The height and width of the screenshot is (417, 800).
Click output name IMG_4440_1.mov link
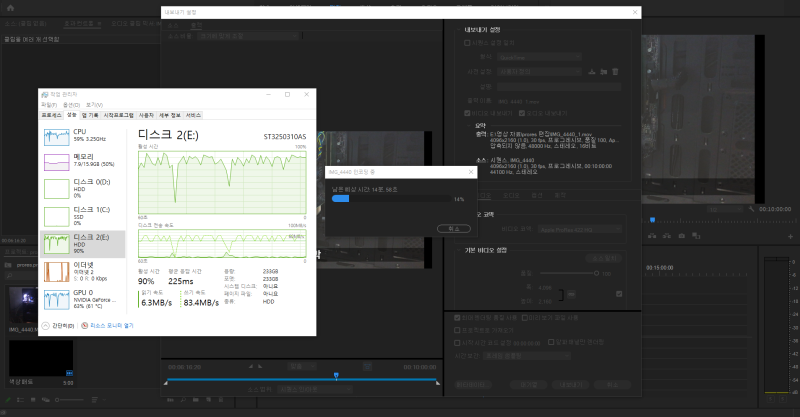[518, 102]
